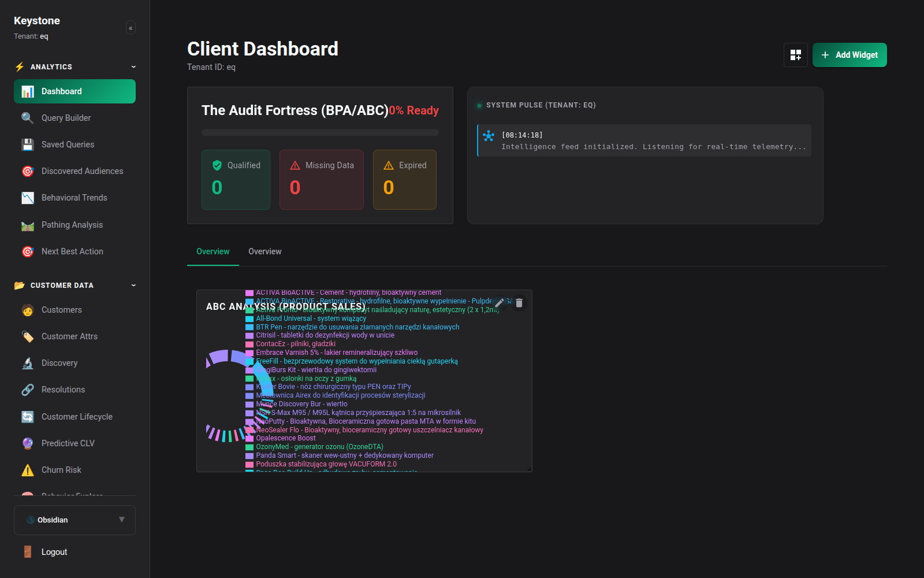Click the Audit Fortress readiness progress bar
924x578 pixels.
320,132
